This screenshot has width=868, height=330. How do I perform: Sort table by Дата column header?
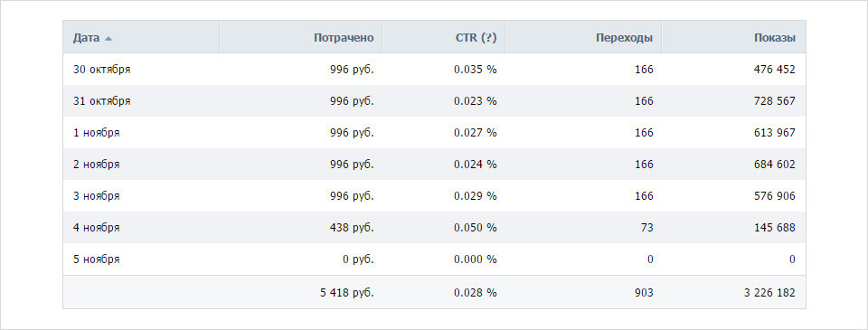coord(87,38)
